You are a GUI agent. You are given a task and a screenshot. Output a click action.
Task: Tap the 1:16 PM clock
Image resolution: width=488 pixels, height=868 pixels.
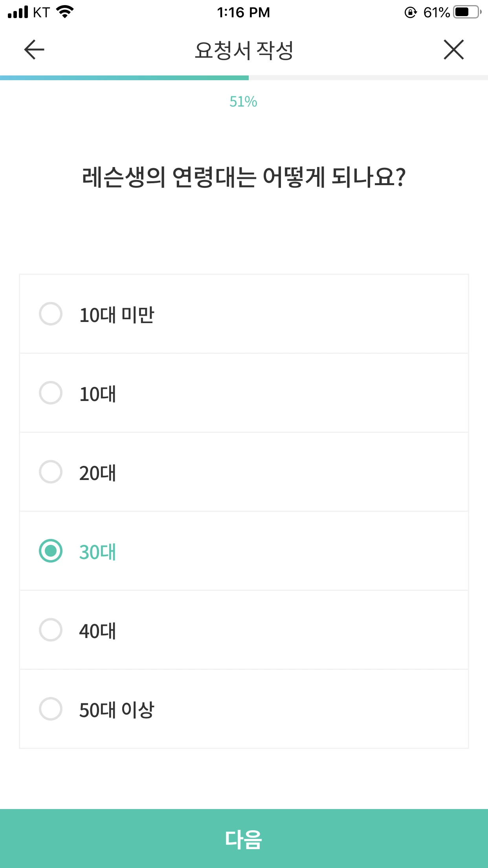(x=244, y=13)
